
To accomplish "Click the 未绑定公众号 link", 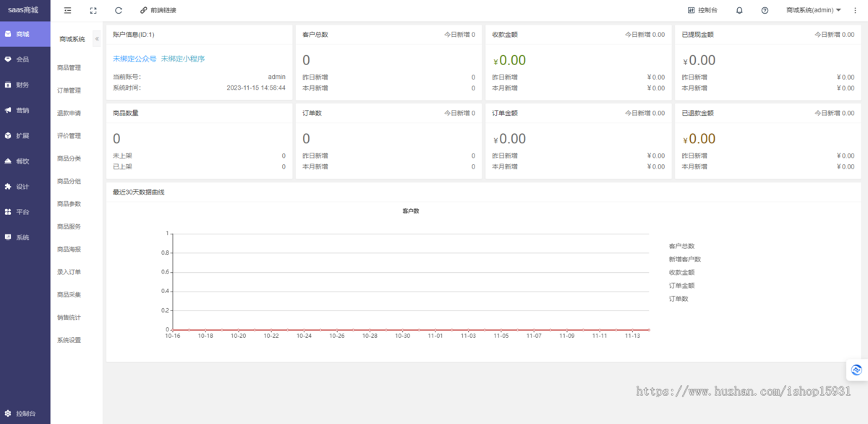I will 135,59.
